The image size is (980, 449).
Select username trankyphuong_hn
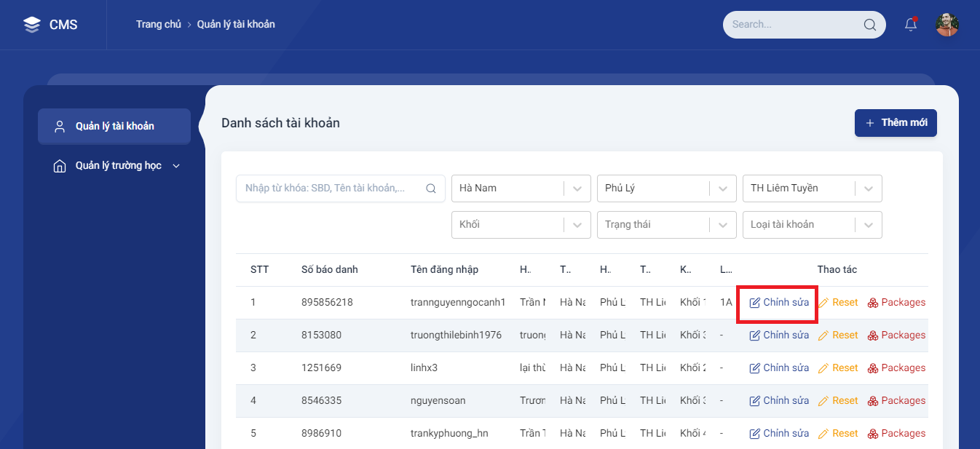click(449, 434)
